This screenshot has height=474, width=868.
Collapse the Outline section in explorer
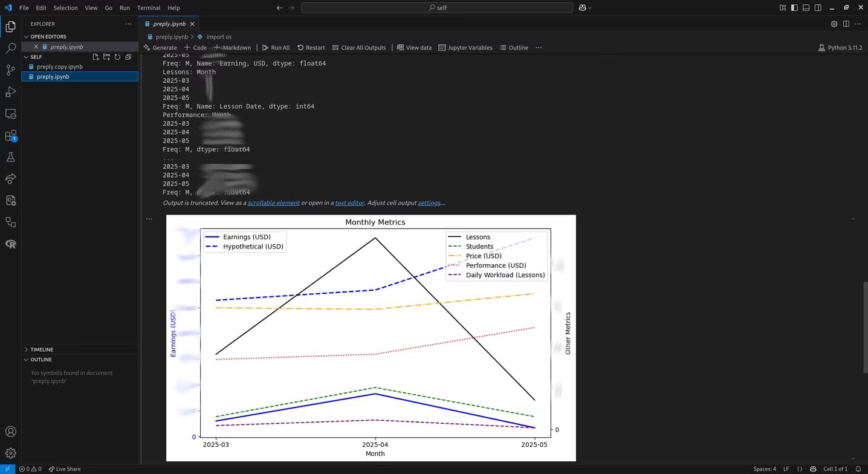click(x=42, y=360)
